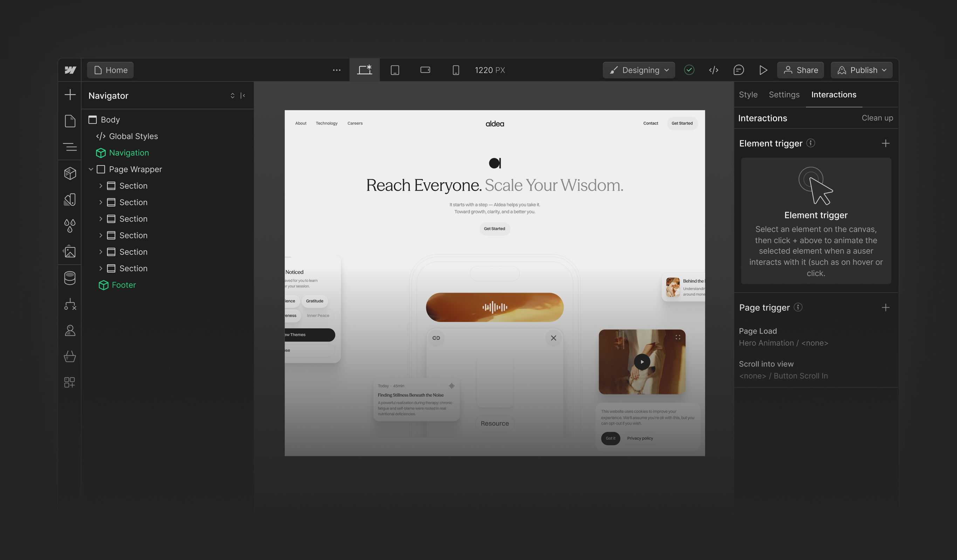
Task: Select the Footer component in Navigator
Action: click(x=117, y=285)
